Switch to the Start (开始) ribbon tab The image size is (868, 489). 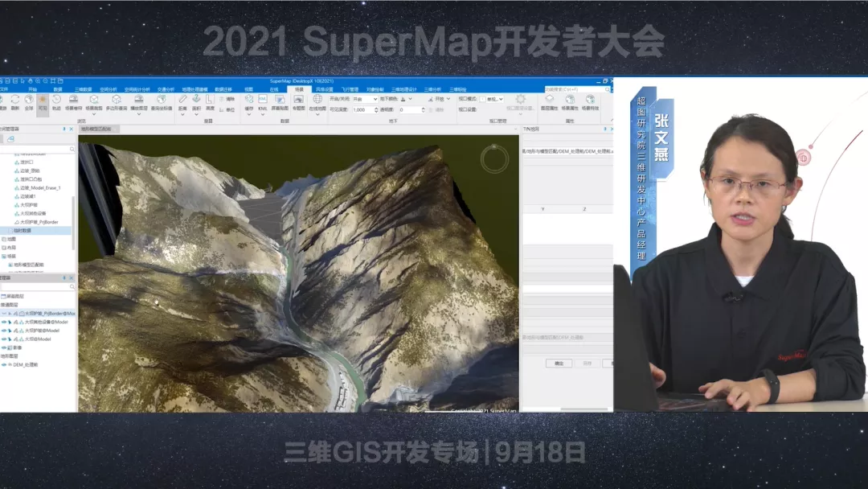click(33, 89)
